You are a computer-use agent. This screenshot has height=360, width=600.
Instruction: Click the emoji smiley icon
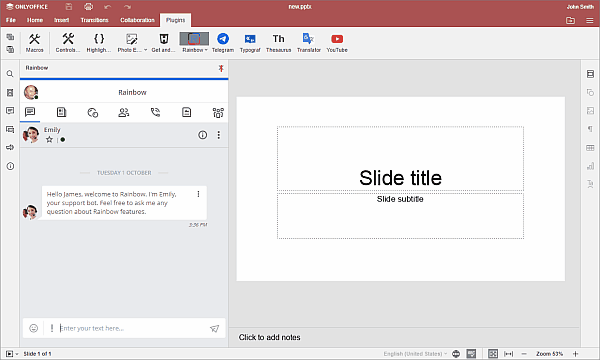click(34, 328)
